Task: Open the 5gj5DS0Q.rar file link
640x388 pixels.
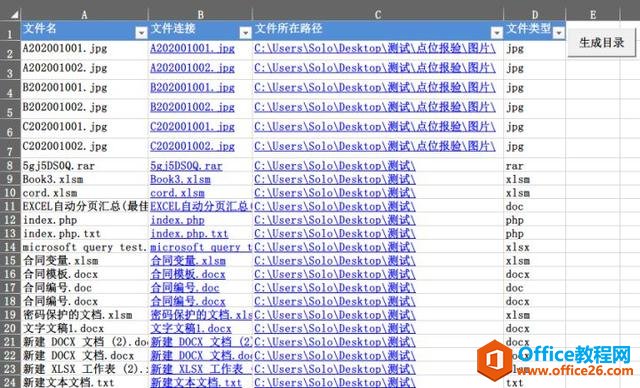Action: [186, 166]
